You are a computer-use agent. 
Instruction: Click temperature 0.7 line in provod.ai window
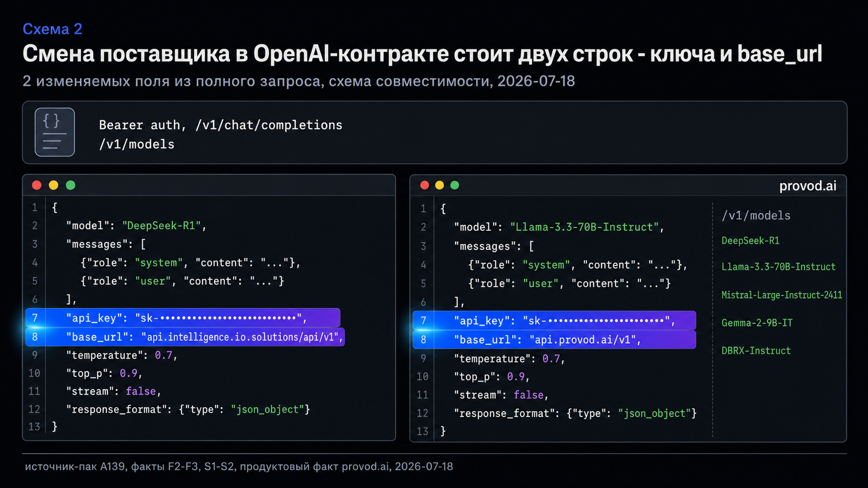[x=510, y=359]
